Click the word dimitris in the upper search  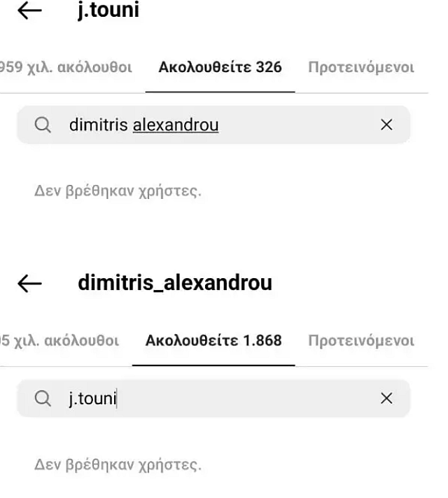[x=98, y=125]
